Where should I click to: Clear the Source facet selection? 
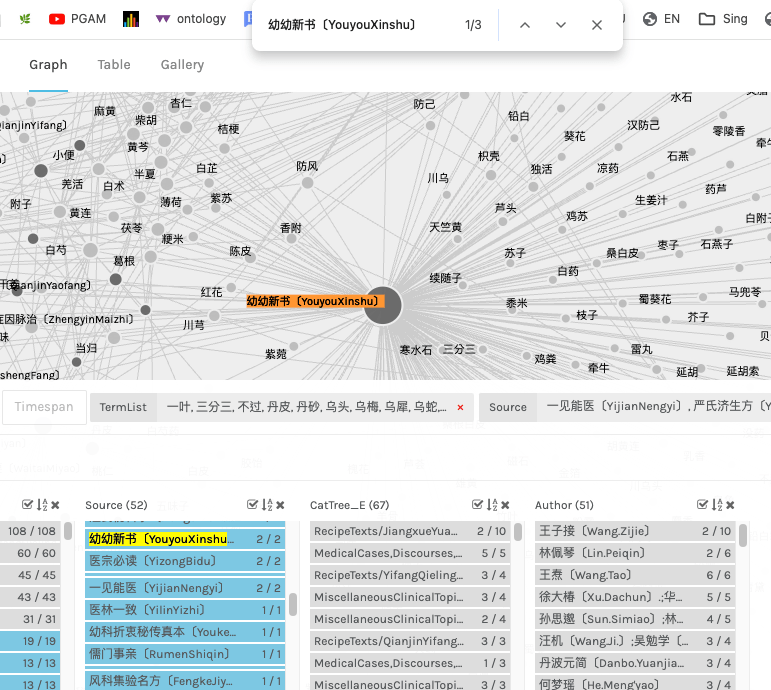pos(280,506)
